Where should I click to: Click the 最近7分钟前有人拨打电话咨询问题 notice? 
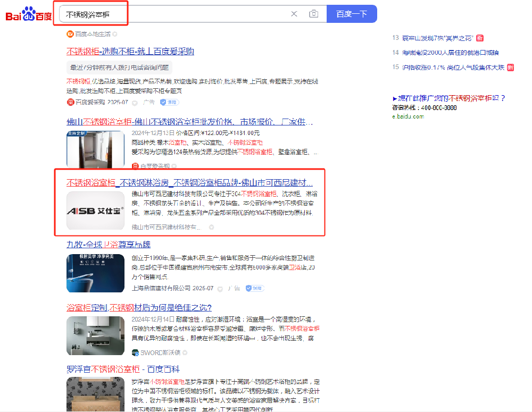pos(119,68)
